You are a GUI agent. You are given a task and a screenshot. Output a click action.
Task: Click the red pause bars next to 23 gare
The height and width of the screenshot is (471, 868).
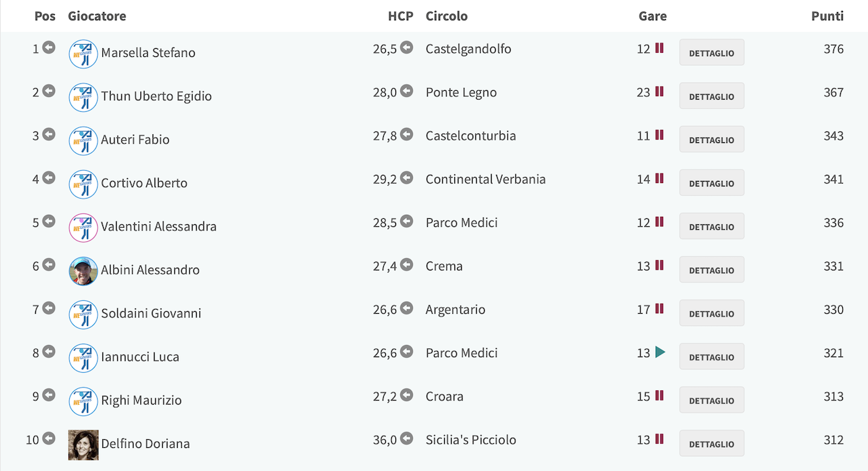click(x=659, y=91)
